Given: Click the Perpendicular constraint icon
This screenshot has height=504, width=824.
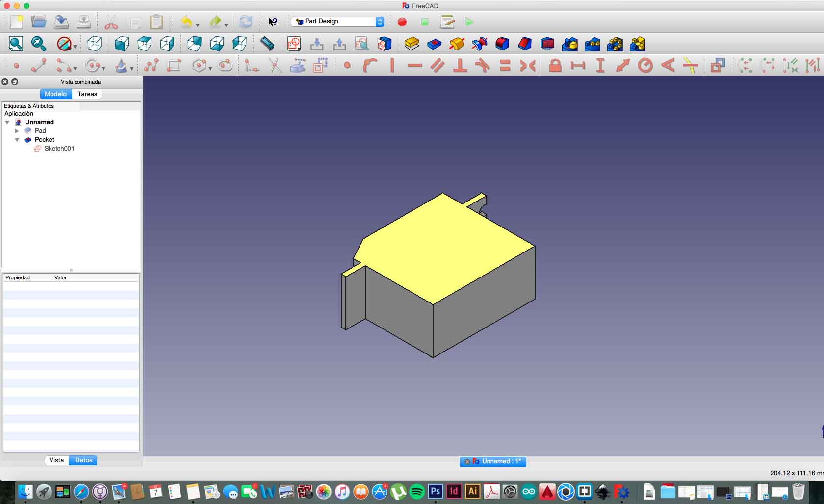Looking at the screenshot, I should pyautogui.click(x=460, y=65).
